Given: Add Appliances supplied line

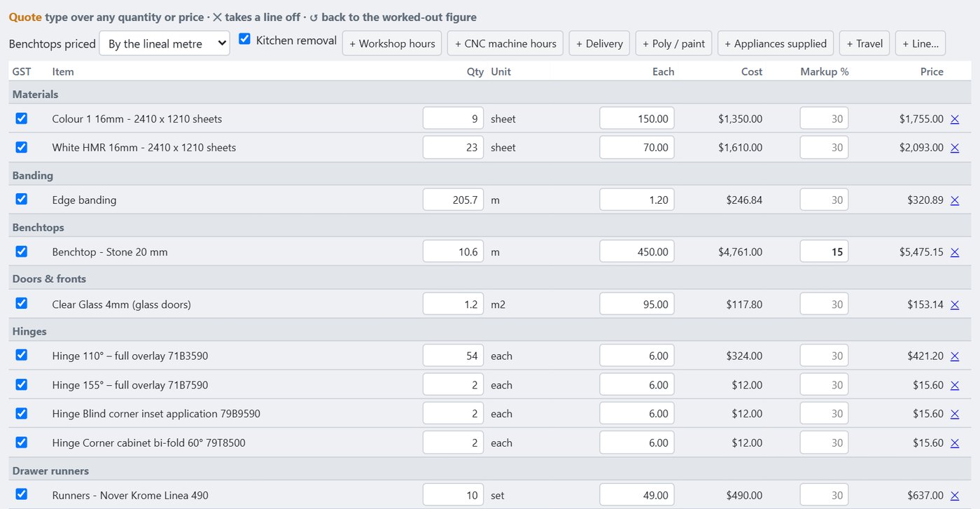Looking at the screenshot, I should coord(776,43).
